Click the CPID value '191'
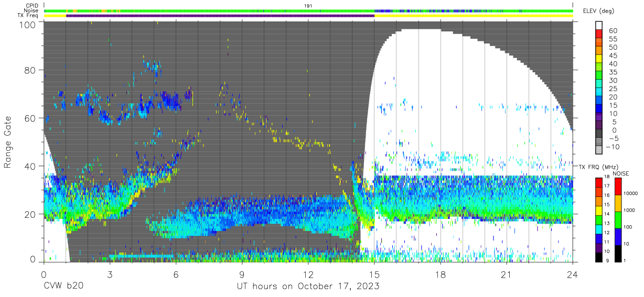The height and width of the screenshot is (297, 644). pyautogui.click(x=308, y=6)
